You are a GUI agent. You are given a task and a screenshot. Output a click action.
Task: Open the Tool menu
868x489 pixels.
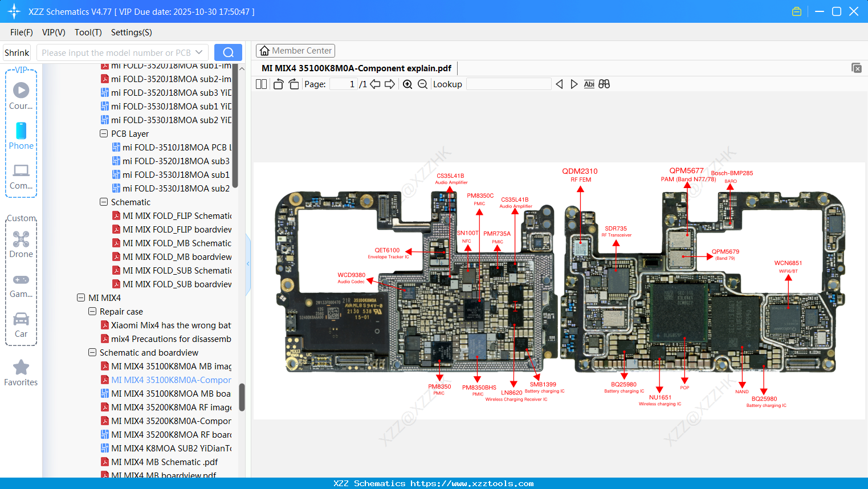coord(88,32)
